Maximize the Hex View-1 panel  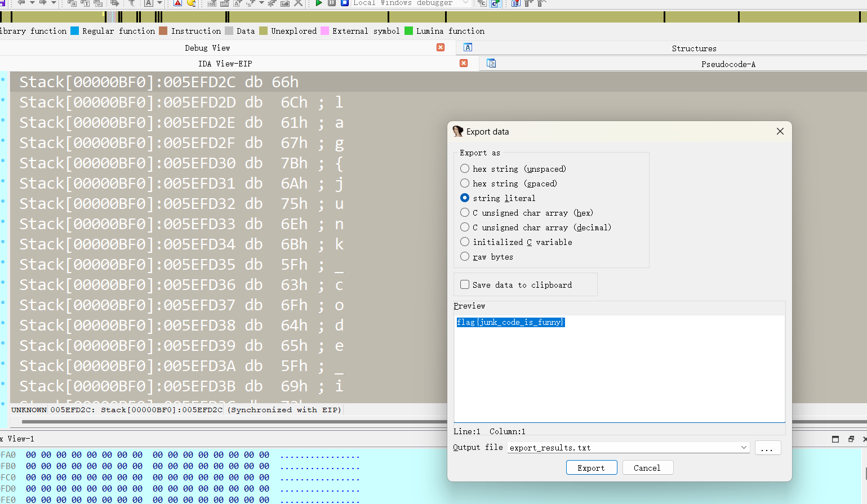tap(835, 439)
